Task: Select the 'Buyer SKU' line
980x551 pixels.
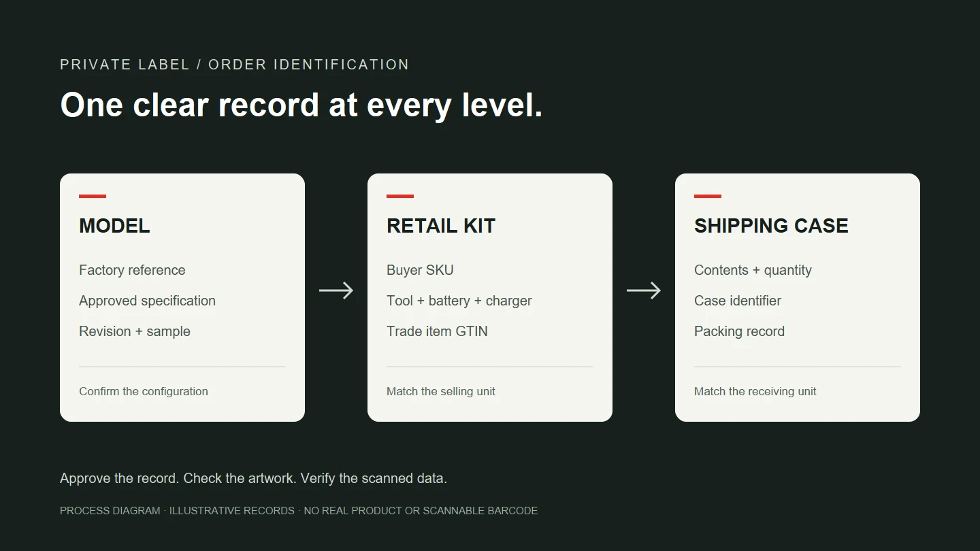Action: point(420,270)
